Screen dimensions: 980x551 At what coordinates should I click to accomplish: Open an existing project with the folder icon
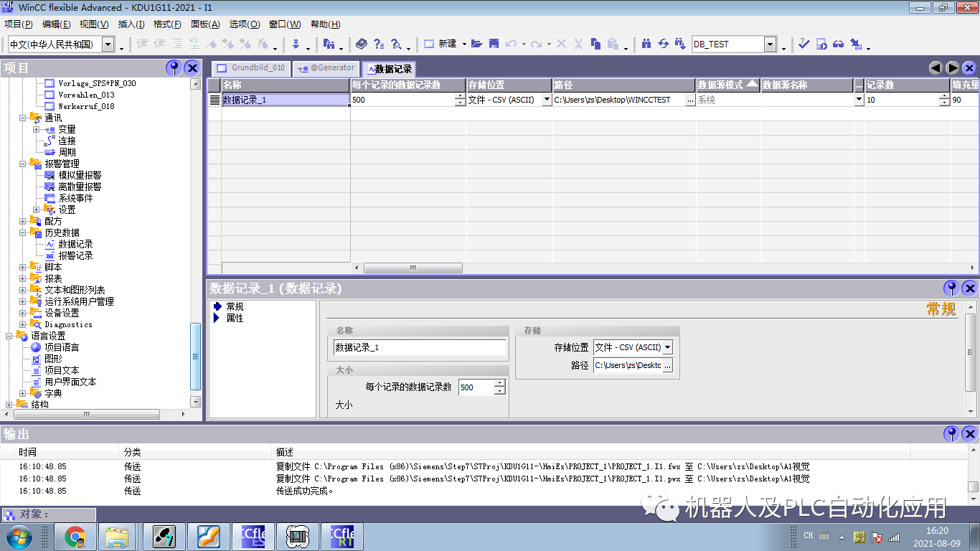tap(477, 44)
